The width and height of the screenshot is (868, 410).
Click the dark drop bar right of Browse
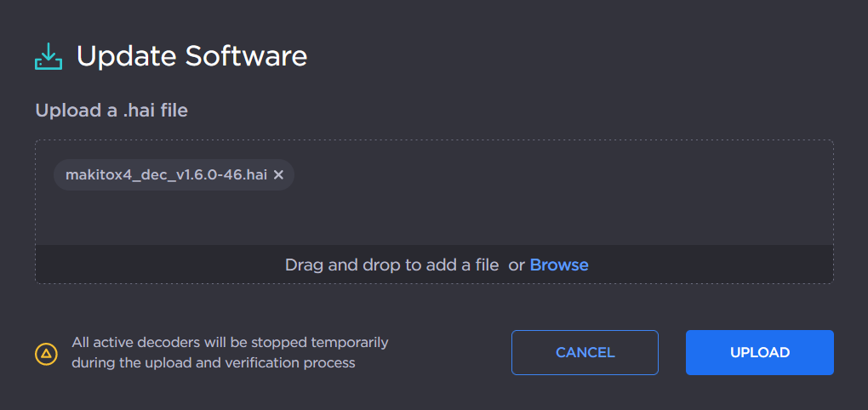715,265
